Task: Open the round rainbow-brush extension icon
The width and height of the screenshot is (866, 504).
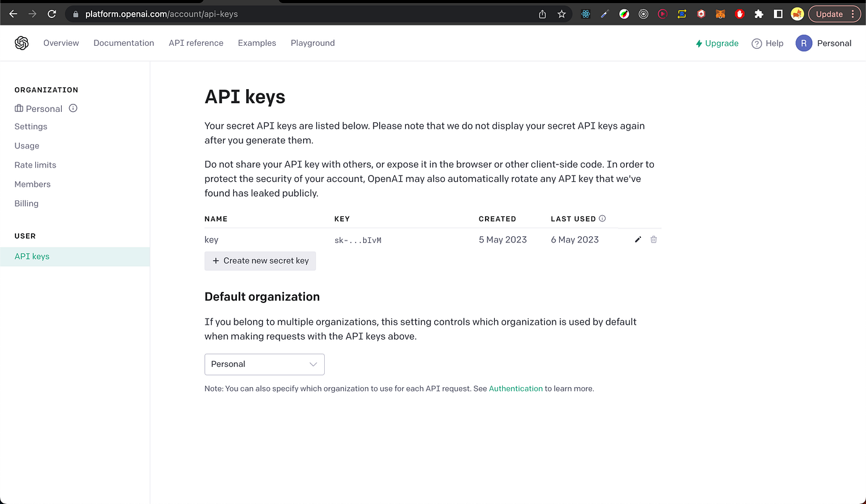Action: click(x=624, y=14)
